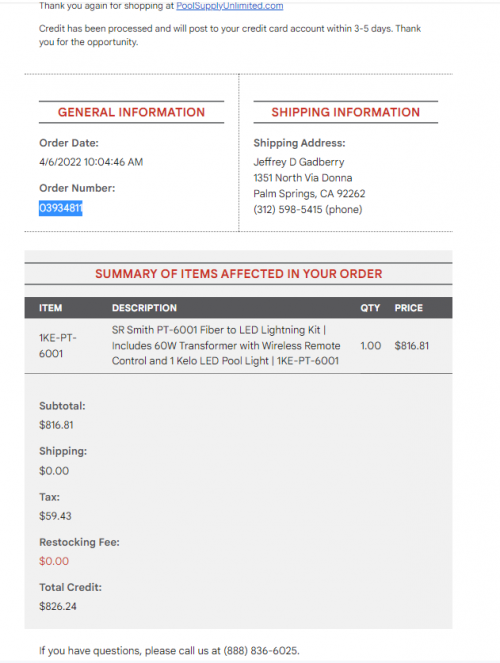Click the DESCRIPTION column header
The height and width of the screenshot is (663, 500).
(x=144, y=308)
